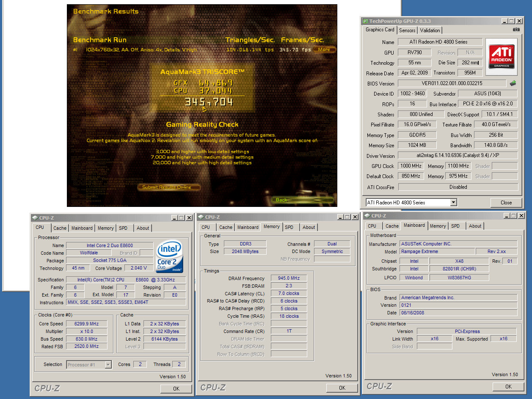
Task: Click the BIOS save chip icon in GPU-Z
Action: tap(513, 83)
